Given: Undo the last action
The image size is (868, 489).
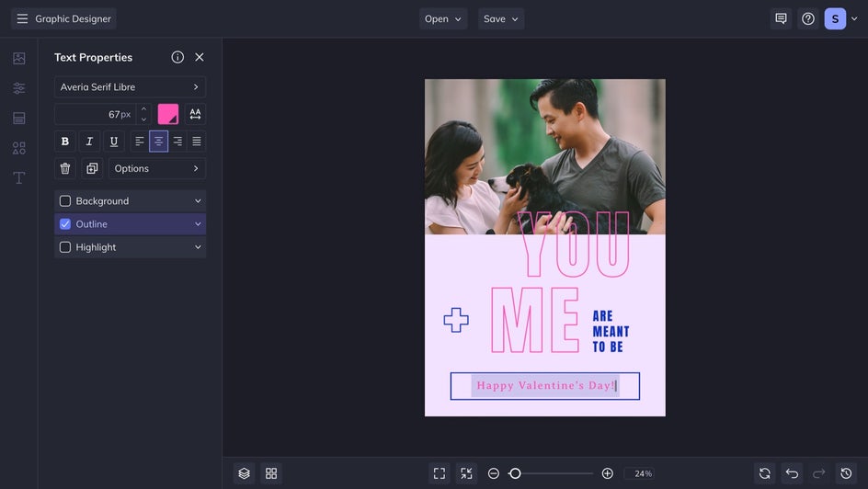Looking at the screenshot, I should pos(792,473).
